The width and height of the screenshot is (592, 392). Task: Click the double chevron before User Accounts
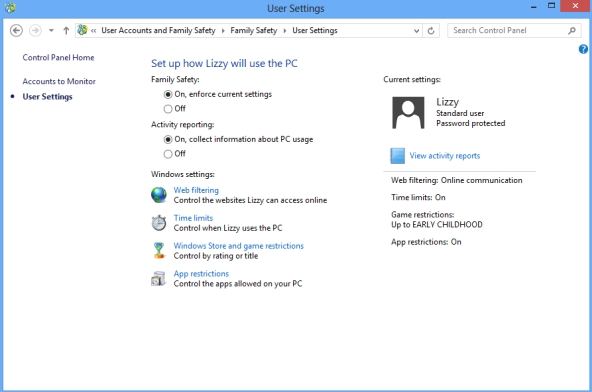pos(93,31)
